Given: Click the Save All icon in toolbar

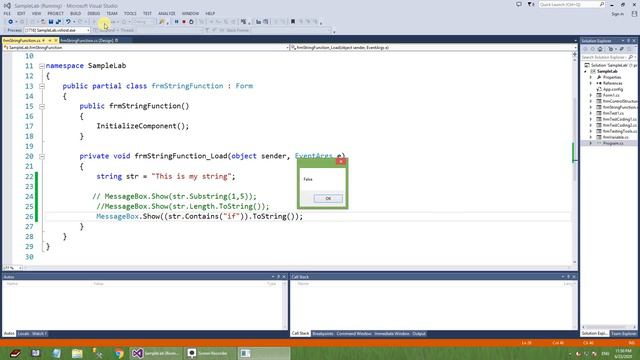Looking at the screenshot, I should tap(58, 22).
